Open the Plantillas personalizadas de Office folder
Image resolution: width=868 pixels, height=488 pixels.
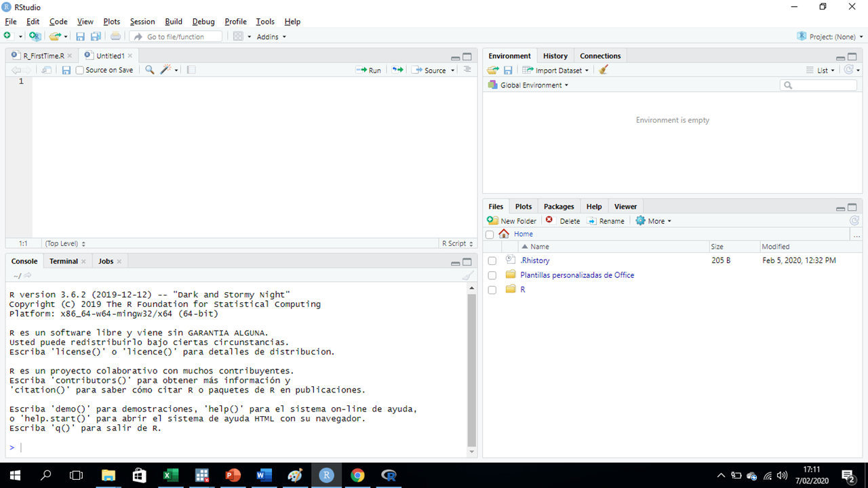[576, 275]
